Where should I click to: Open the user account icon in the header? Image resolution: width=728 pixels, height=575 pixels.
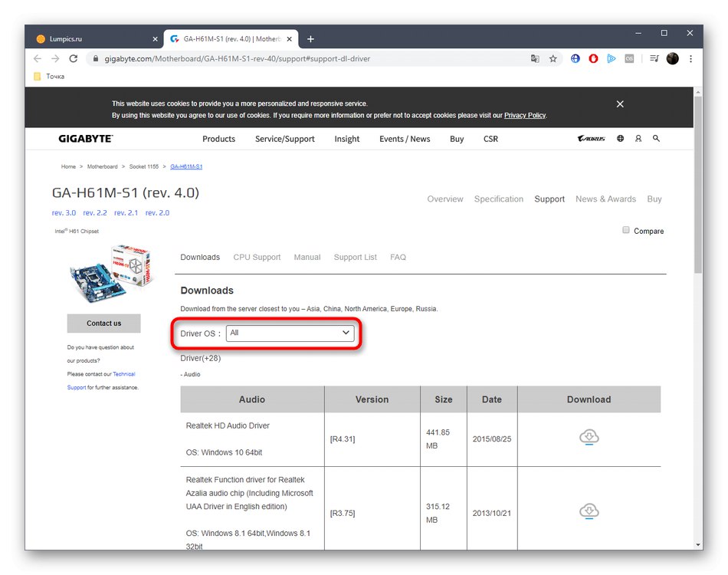638,139
